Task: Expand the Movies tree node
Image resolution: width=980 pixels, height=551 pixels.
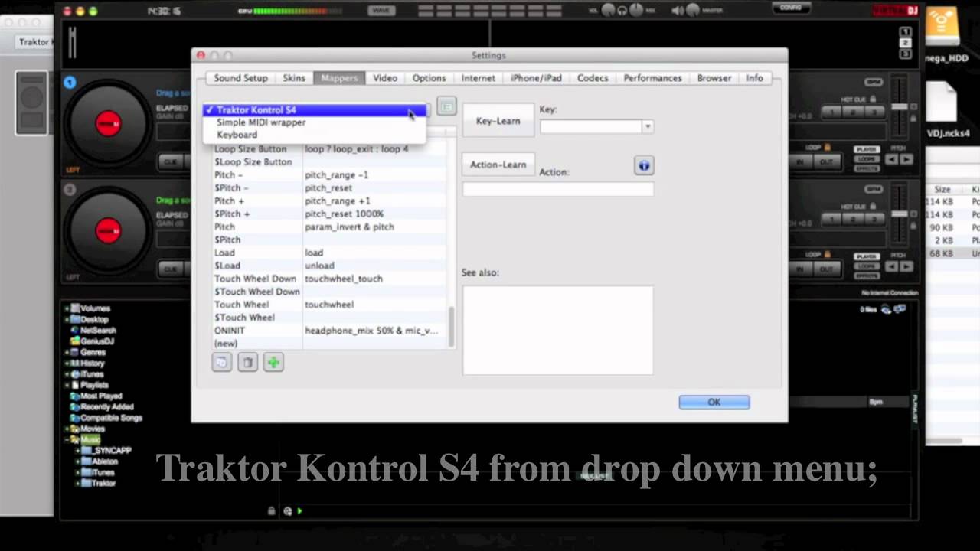Action: [x=67, y=429]
